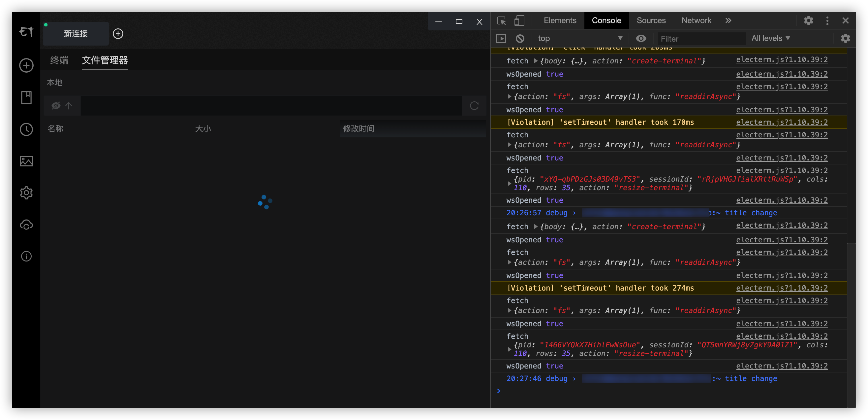868x420 pixels.
Task: Click the add new connection plus icon in sidebar
Action: click(26, 65)
